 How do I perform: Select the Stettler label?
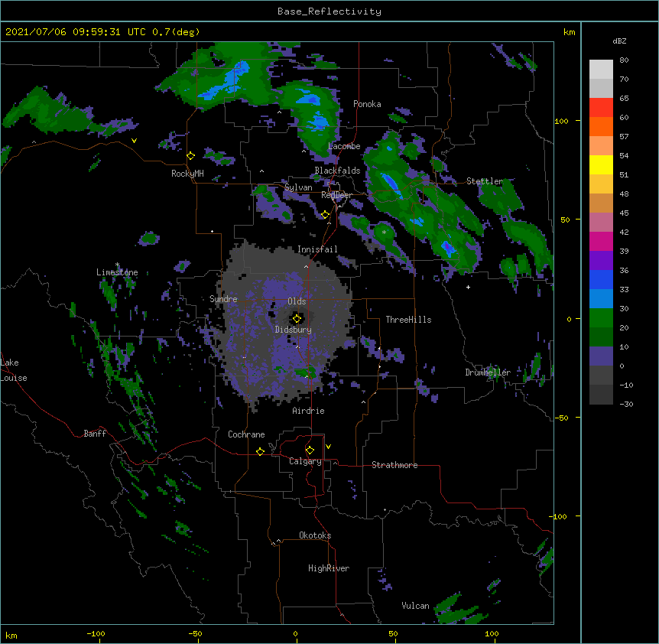click(x=485, y=181)
